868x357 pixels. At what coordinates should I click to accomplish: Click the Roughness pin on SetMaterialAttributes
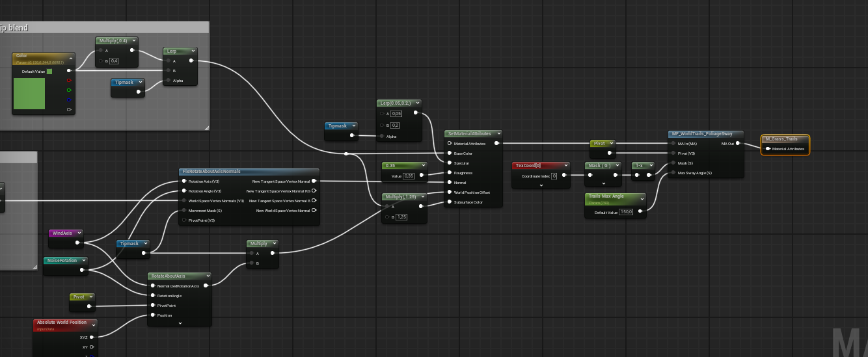pyautogui.click(x=449, y=172)
